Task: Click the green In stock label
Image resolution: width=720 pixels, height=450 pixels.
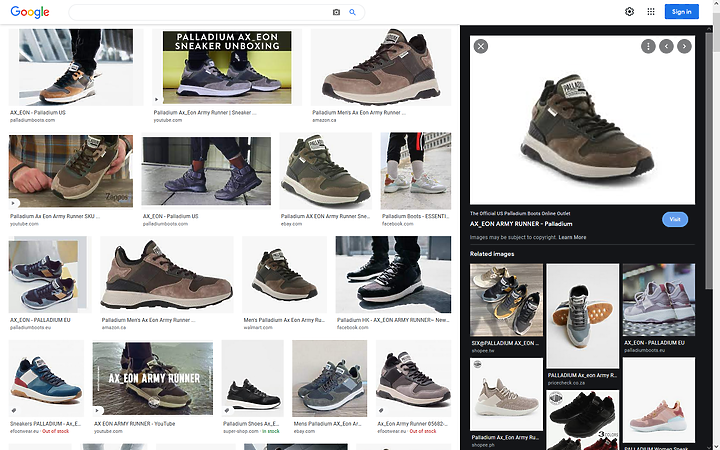Action: pyautogui.click(x=271, y=432)
